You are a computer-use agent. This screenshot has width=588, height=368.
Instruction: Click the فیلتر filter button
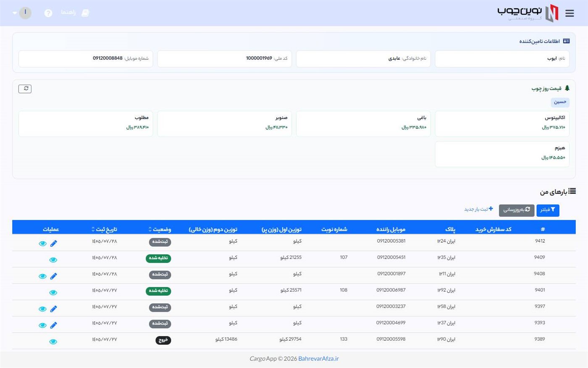coord(548,210)
